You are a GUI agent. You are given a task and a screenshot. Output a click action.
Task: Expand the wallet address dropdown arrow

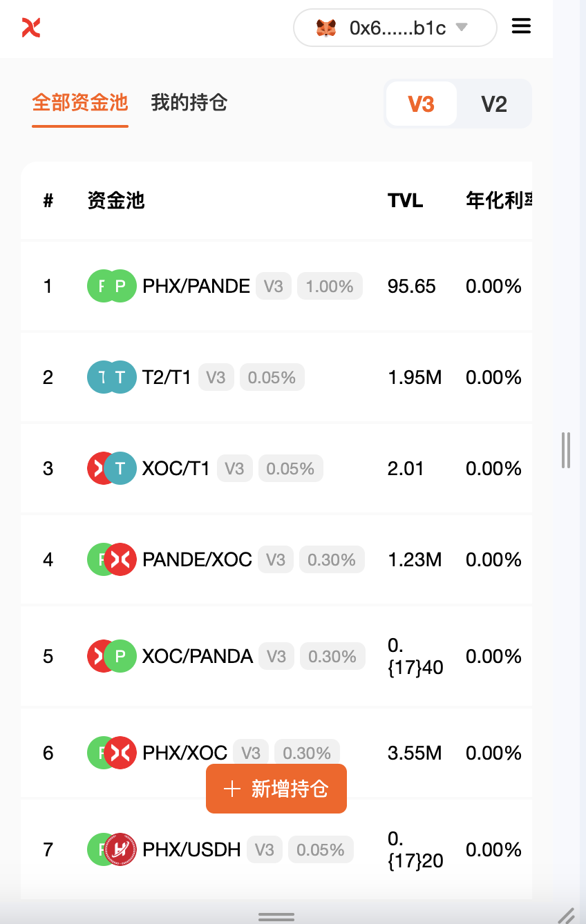pos(462,28)
